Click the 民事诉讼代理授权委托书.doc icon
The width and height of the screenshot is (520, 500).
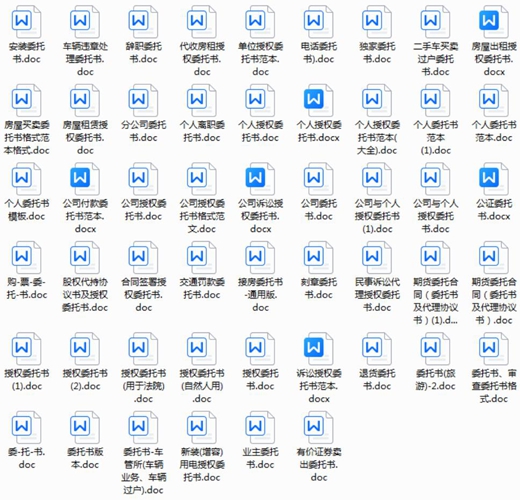pos(377,258)
